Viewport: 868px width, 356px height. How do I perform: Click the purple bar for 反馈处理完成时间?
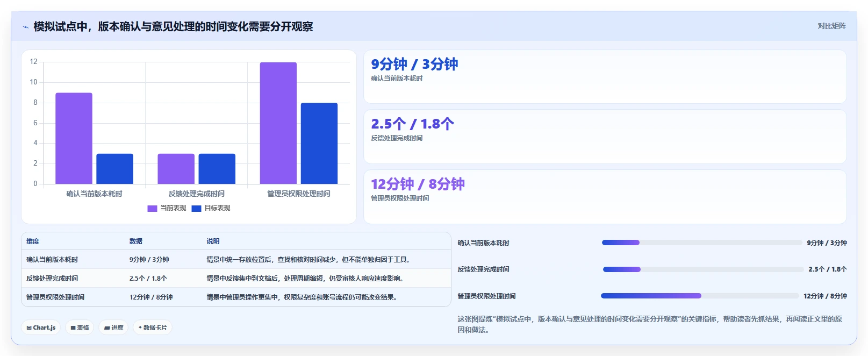pos(176,169)
